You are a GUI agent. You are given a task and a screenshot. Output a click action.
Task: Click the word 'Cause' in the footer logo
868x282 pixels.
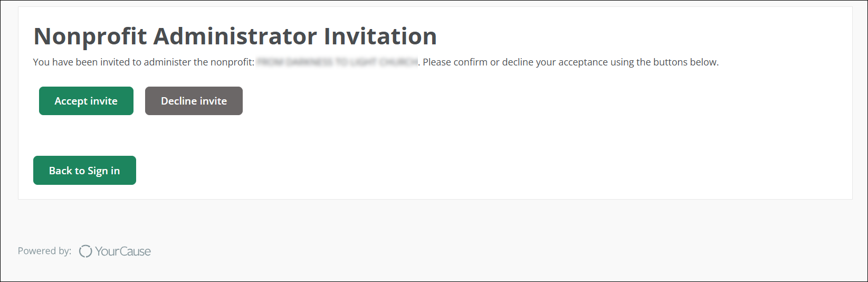(136, 251)
